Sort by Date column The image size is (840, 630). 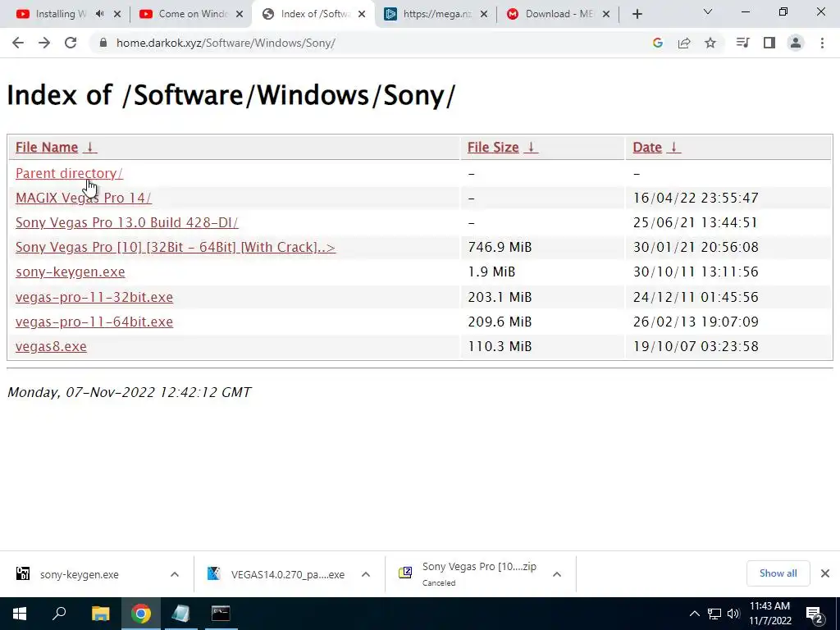(656, 148)
